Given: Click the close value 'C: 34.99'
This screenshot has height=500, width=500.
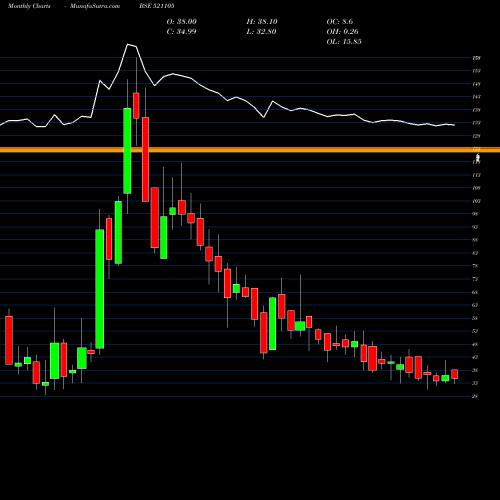Looking at the screenshot, I should [x=181, y=32].
